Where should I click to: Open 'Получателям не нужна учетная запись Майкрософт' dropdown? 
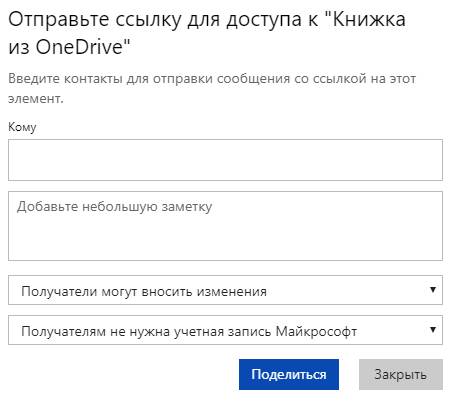coord(225,330)
